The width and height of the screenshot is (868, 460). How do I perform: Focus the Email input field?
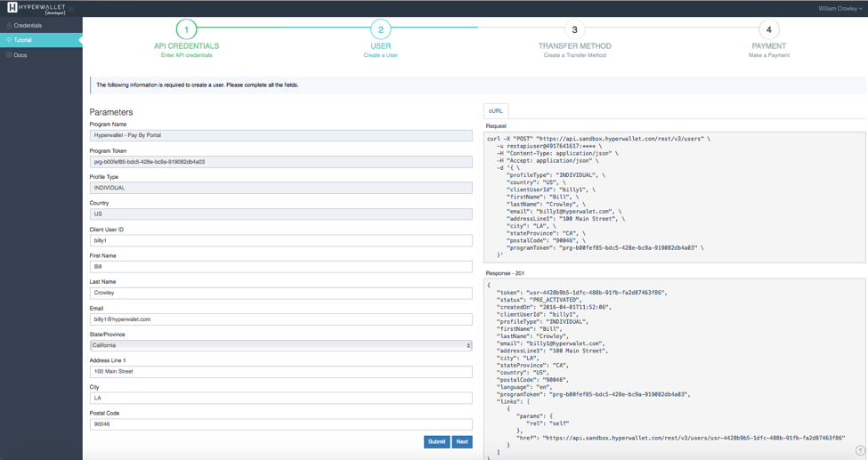point(281,319)
